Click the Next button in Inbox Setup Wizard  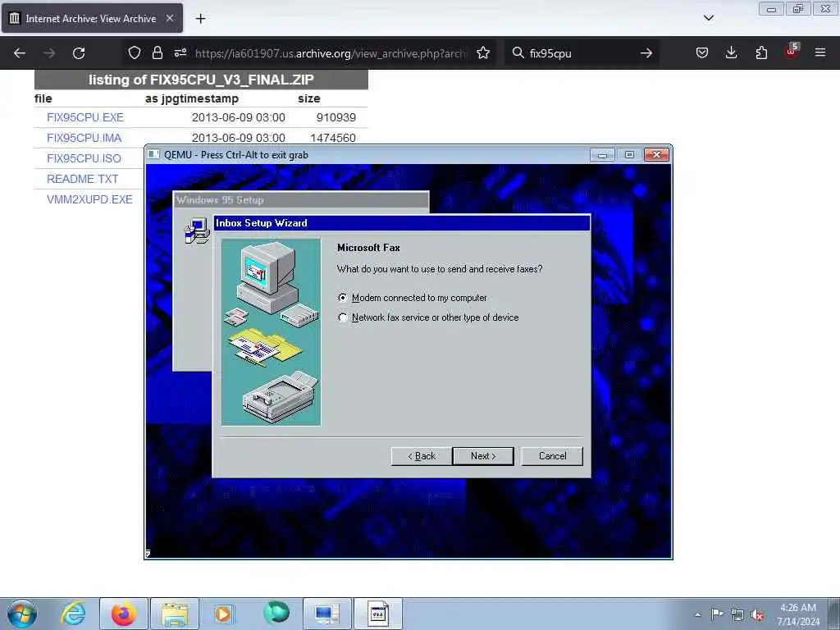483,456
